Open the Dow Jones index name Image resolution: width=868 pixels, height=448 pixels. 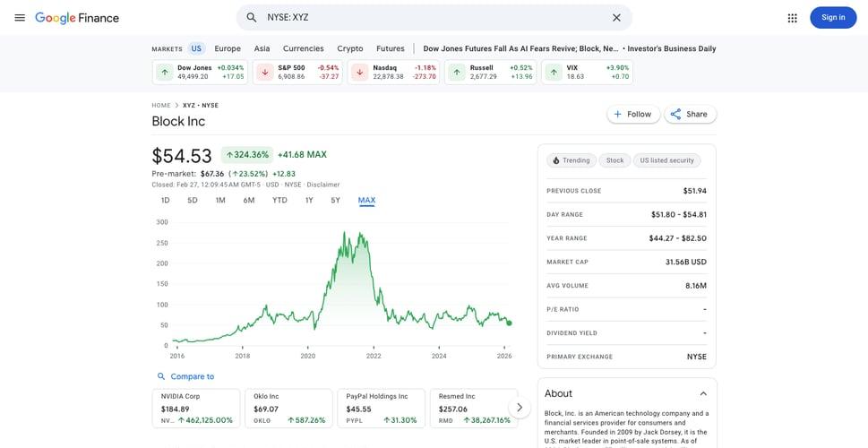(x=194, y=67)
